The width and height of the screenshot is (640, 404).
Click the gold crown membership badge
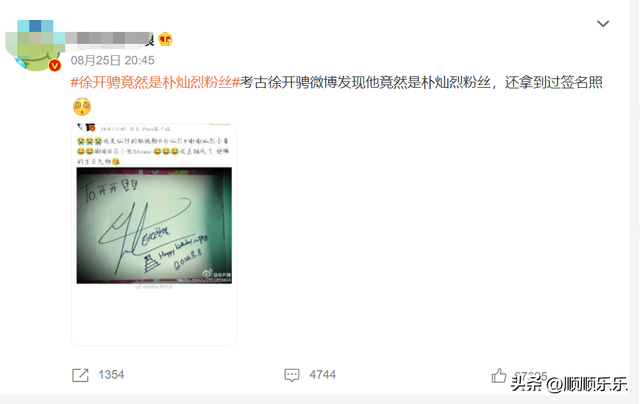pyautogui.click(x=165, y=39)
